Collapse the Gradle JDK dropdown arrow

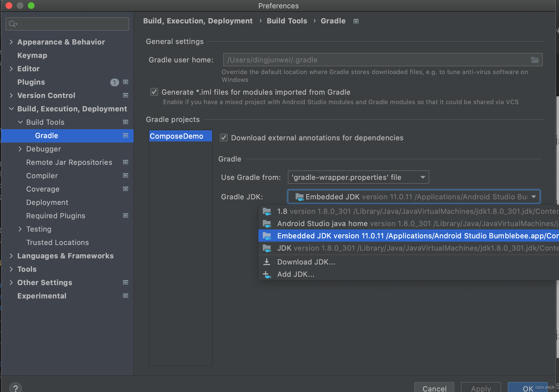coord(533,197)
